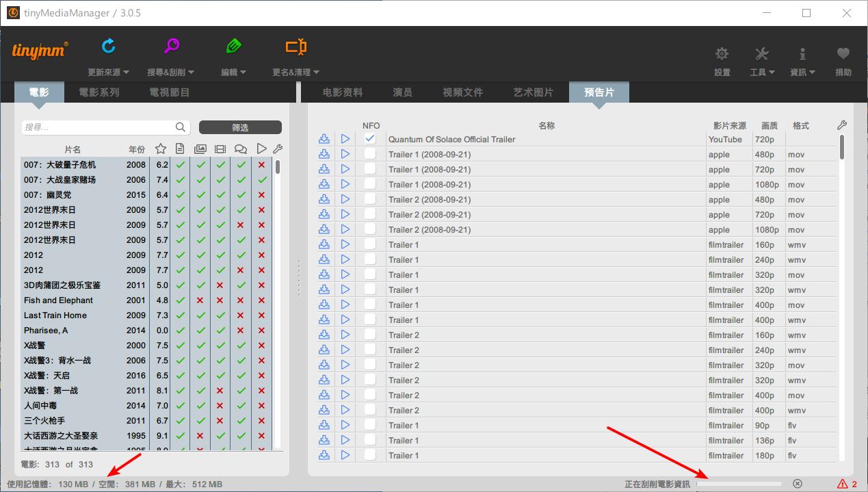Check NFO box for apple 1080p Trailer 1
This screenshot has width=868, height=492.
(370, 184)
